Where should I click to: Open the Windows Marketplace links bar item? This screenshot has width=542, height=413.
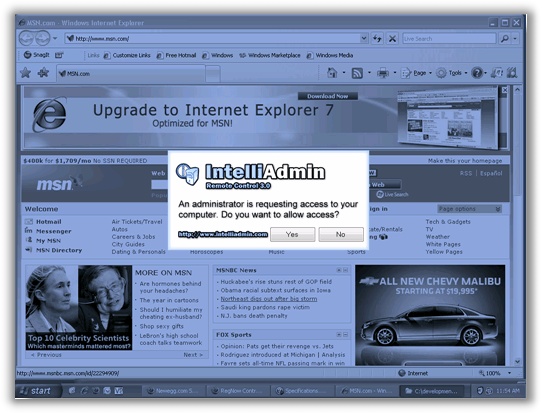click(270, 55)
